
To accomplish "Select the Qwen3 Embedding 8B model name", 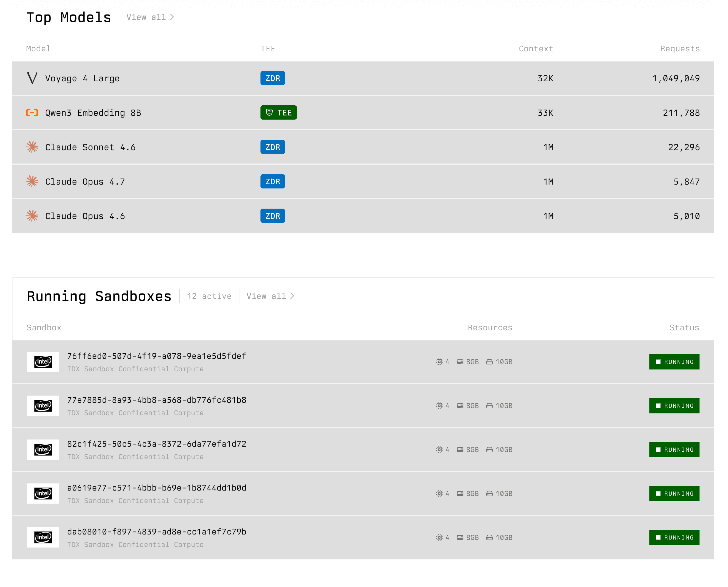I will (x=93, y=113).
